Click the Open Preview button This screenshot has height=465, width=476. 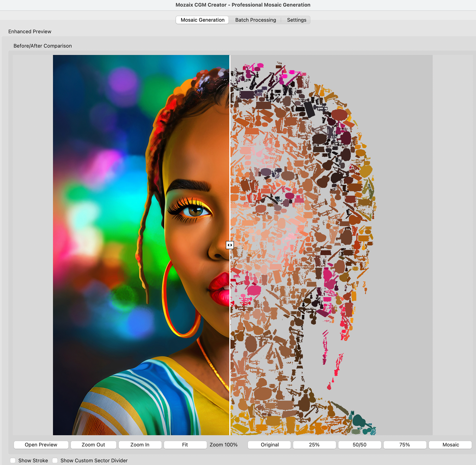pos(41,445)
